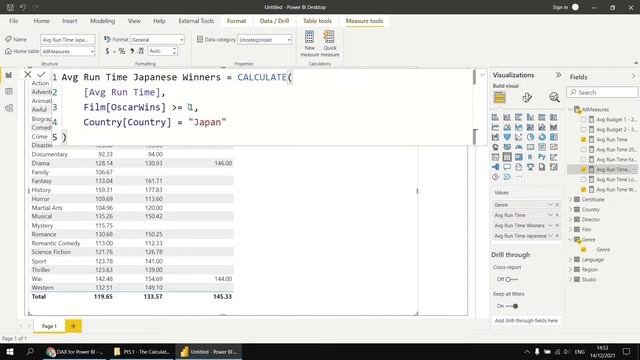640x360 pixels.
Task: Open the Report view from the left sidebar
Action: coord(9,75)
